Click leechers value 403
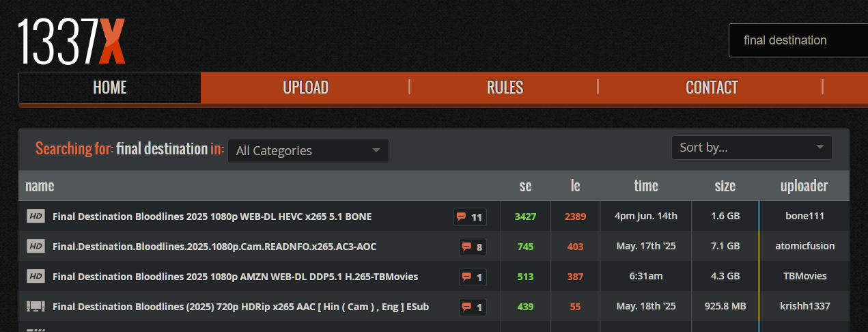This screenshot has height=332, width=868. point(575,246)
